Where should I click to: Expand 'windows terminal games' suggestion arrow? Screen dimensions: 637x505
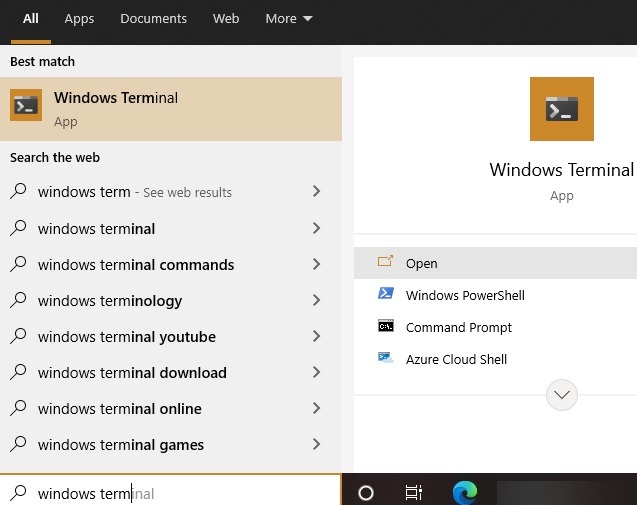[x=316, y=444]
